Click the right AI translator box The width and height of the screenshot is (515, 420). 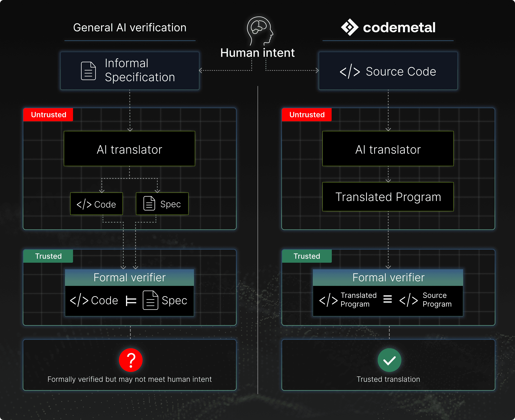click(x=388, y=149)
